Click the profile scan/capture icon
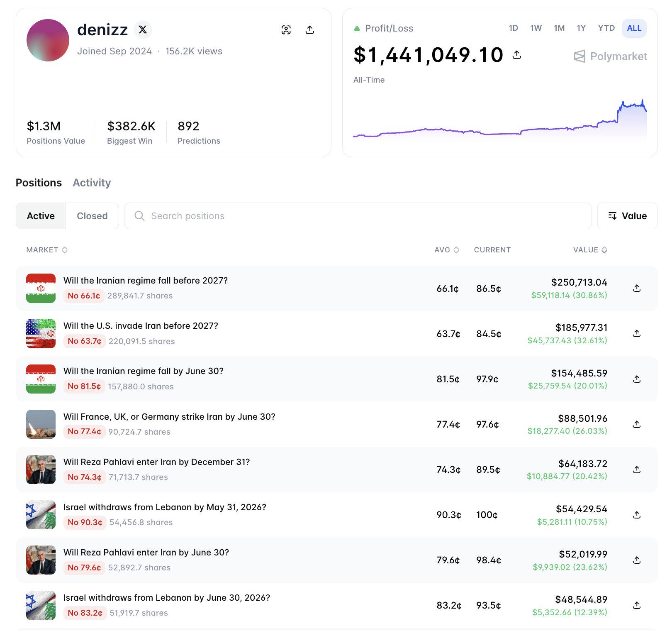672x631 pixels. (x=286, y=30)
